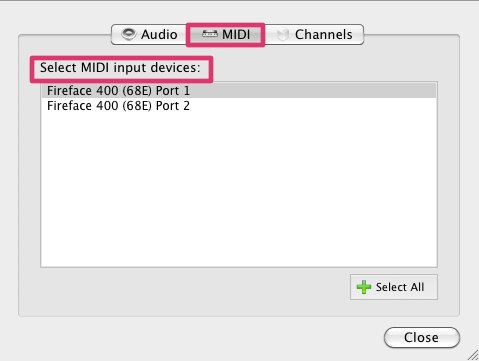Click the 'MIDI' text on the selected tab
This screenshot has height=361, width=479.
pos(236,34)
